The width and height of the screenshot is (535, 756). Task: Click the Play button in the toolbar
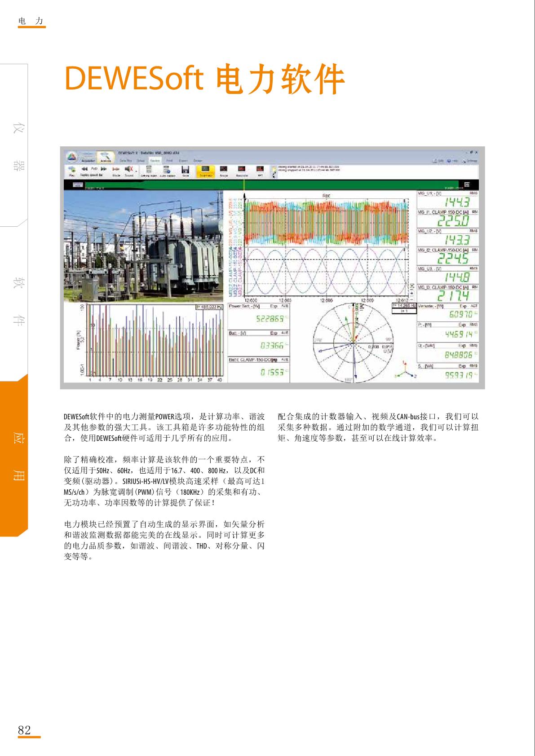71,171
